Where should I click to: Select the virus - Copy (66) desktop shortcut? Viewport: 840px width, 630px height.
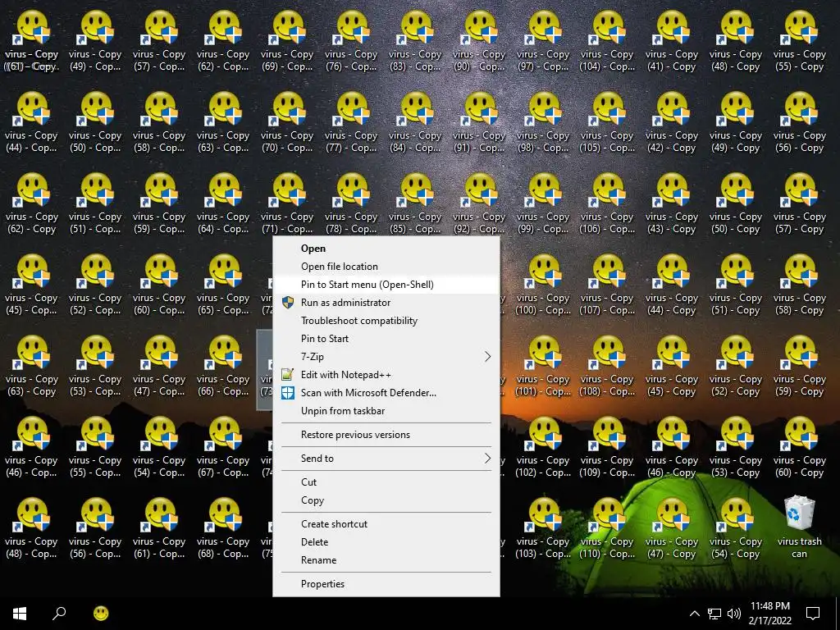pos(223,367)
